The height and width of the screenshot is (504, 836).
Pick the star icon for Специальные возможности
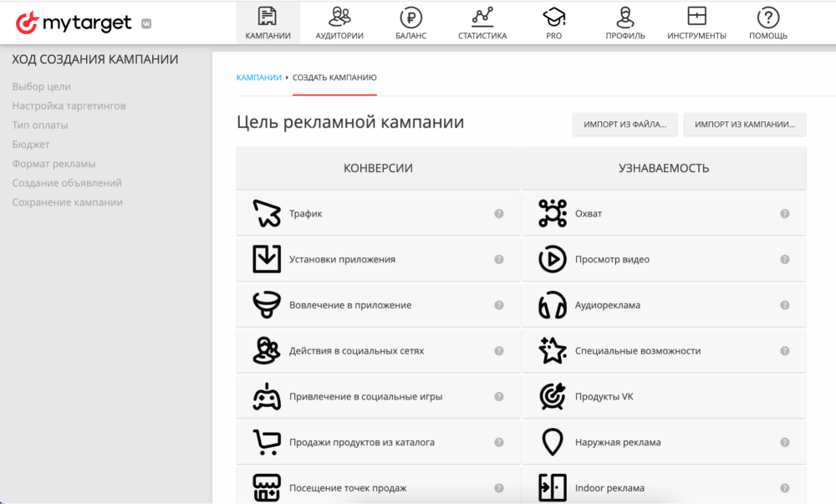click(x=552, y=350)
